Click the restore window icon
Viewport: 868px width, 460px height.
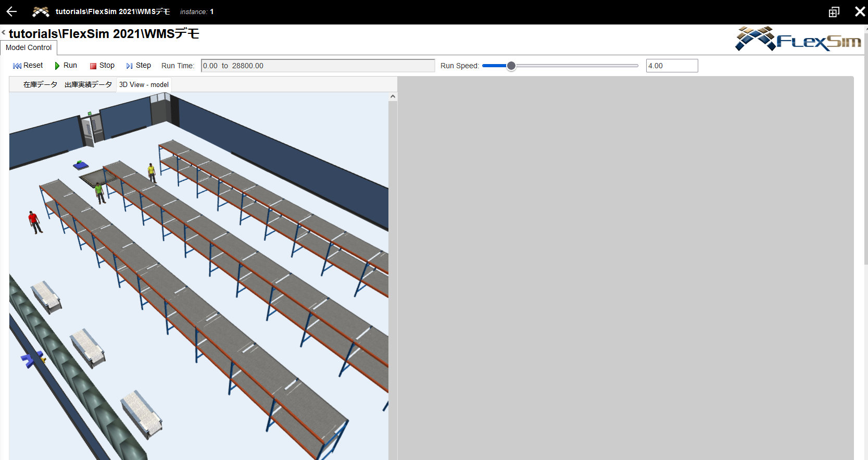(834, 12)
